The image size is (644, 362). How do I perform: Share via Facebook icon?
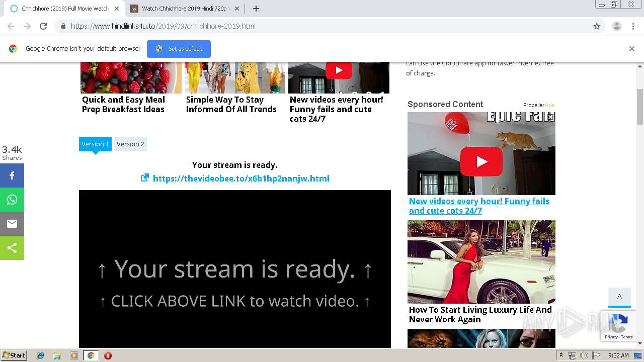tap(12, 175)
